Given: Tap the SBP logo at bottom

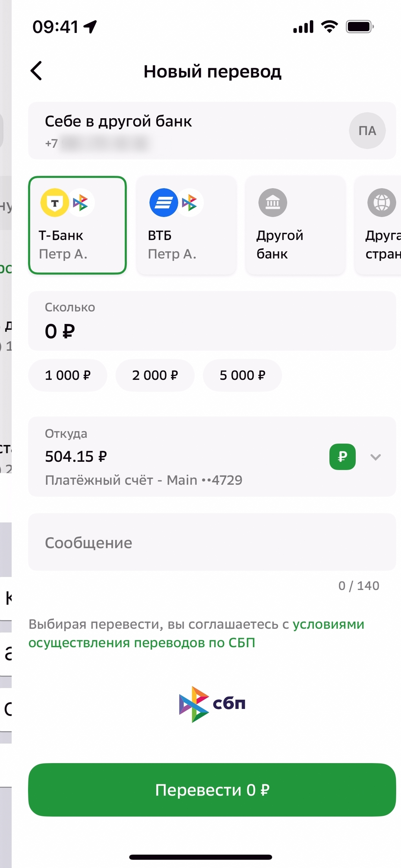Looking at the screenshot, I should 212,704.
